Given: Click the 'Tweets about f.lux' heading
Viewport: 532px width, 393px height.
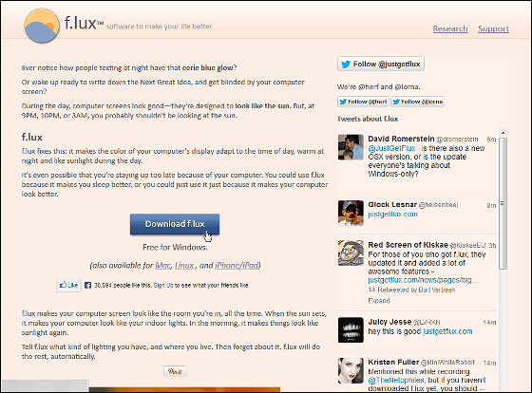Looking at the screenshot, I should [x=368, y=119].
